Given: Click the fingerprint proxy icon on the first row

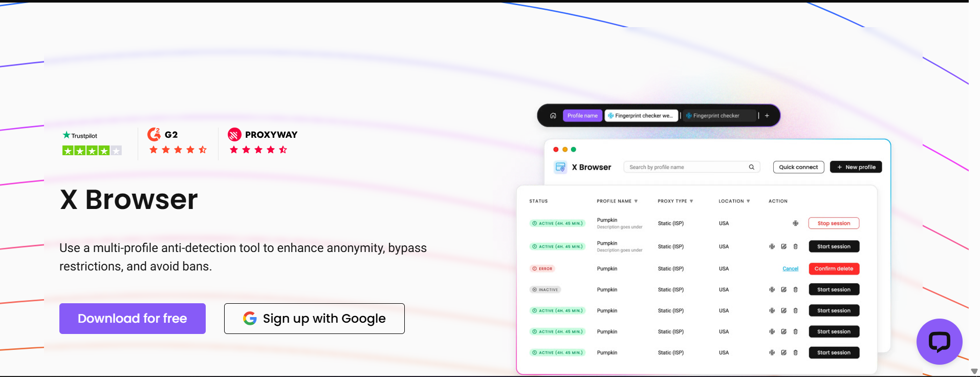Looking at the screenshot, I should tap(795, 223).
